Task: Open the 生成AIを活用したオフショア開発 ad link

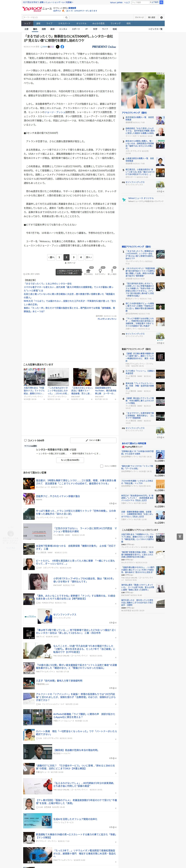Action: pyautogui.click(x=75, y=819)
